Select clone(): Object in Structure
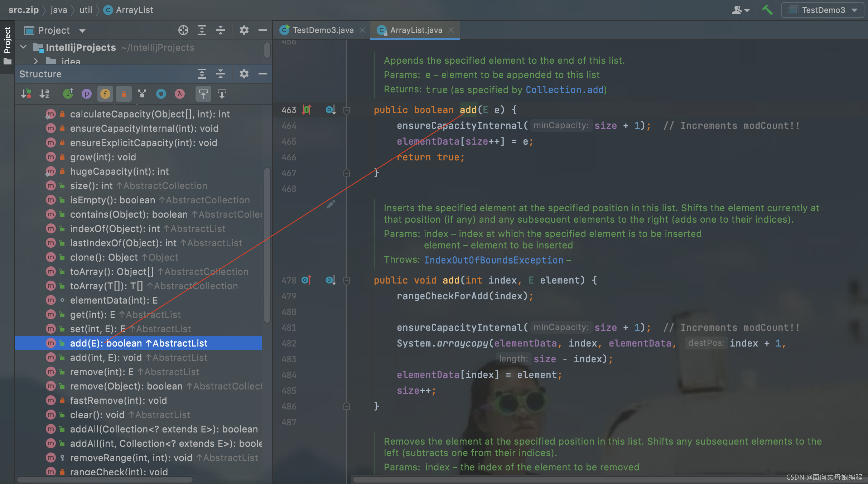 [139, 257]
